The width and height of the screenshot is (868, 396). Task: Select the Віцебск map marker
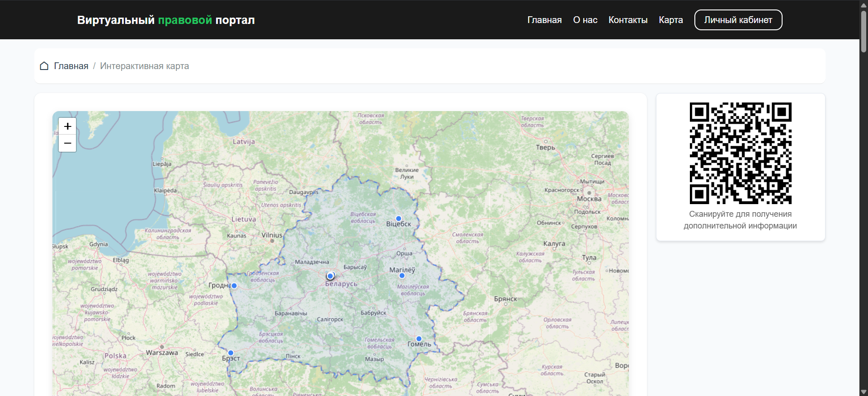(x=398, y=219)
